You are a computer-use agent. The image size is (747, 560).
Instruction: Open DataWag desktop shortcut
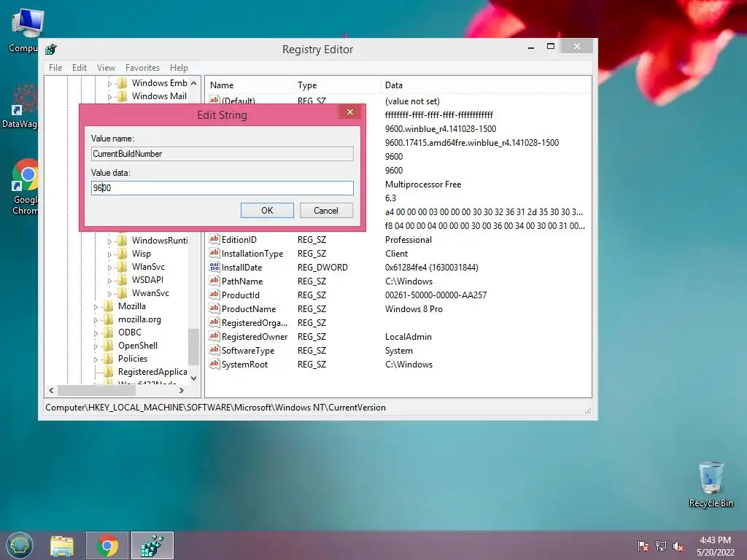click(x=20, y=106)
